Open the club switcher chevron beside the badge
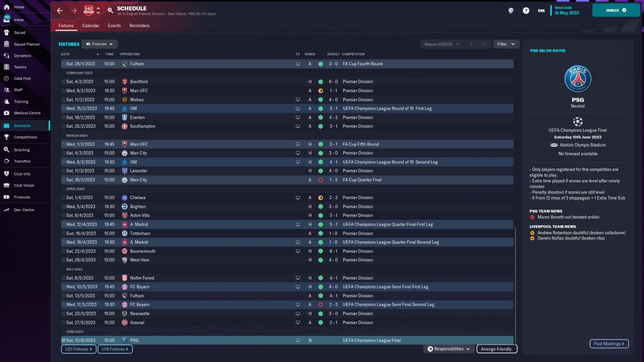This screenshot has height=362, width=644. click(98, 11)
